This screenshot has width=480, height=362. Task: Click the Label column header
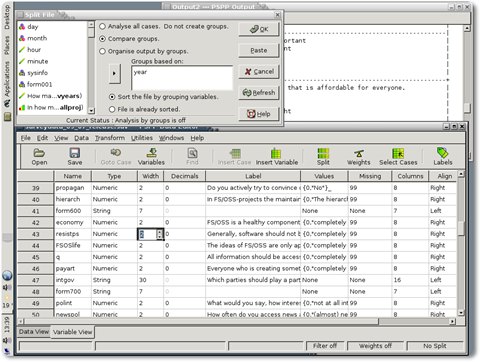(253, 176)
